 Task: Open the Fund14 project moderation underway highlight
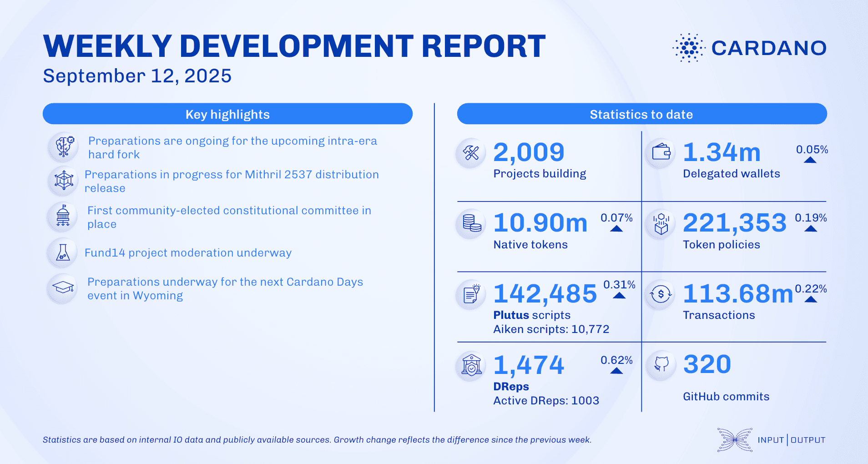point(188,252)
